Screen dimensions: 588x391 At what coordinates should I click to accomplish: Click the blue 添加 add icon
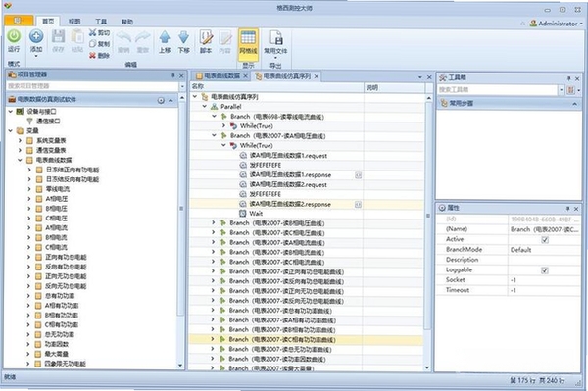(36, 36)
